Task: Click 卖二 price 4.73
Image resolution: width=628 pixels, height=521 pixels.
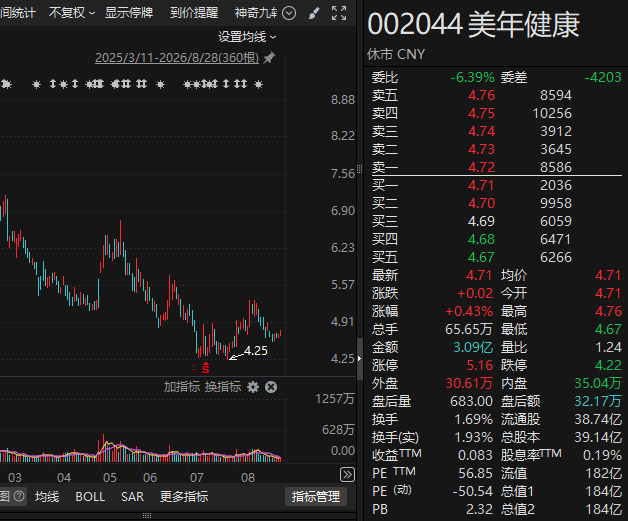Action: click(x=481, y=149)
